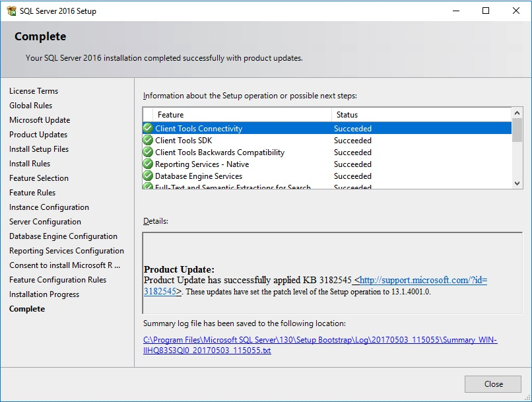Maximize the SQL Server 2016 Setup window
Image resolution: width=532 pixels, height=402 pixels.
pos(486,11)
